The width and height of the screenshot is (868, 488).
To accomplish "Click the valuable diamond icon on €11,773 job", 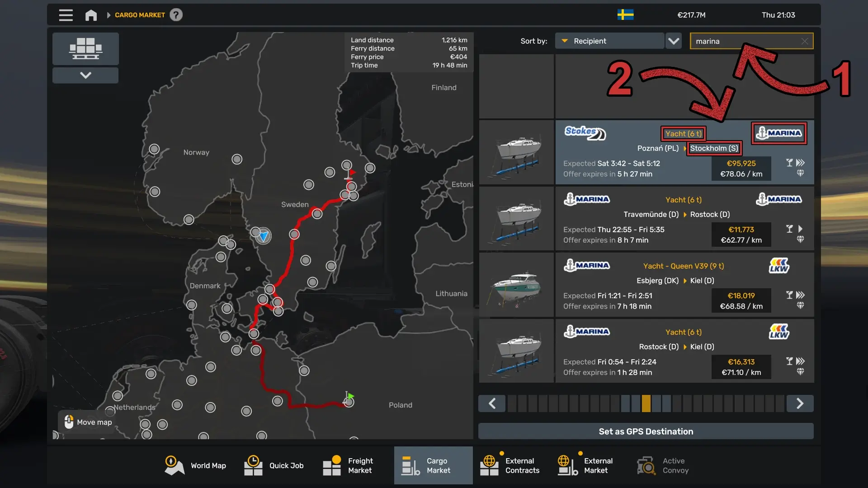I will coord(800,239).
